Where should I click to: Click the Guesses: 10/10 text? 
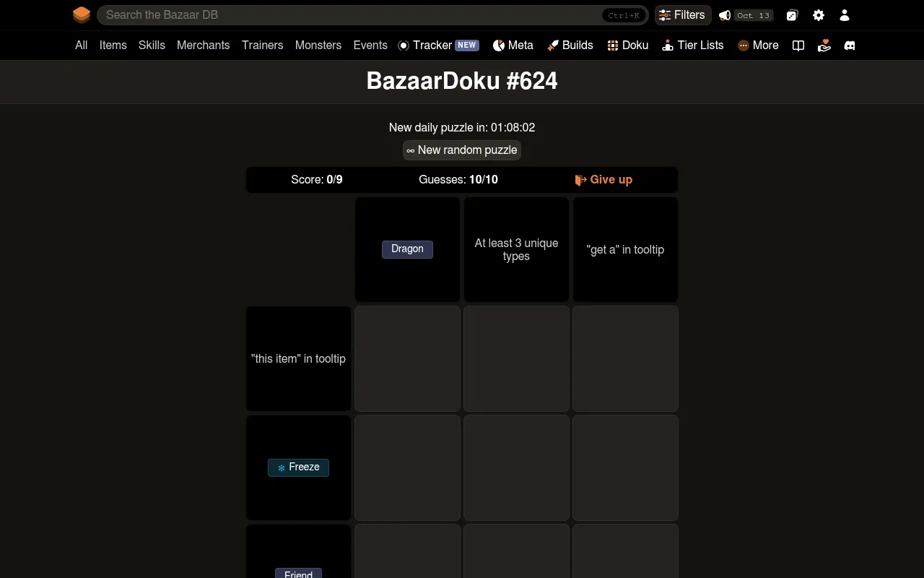(x=458, y=180)
